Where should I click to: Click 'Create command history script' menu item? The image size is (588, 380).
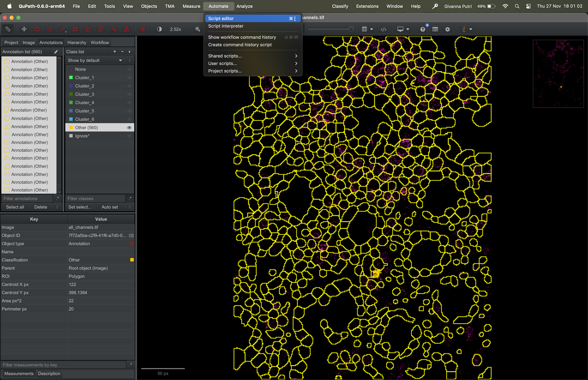coord(240,45)
